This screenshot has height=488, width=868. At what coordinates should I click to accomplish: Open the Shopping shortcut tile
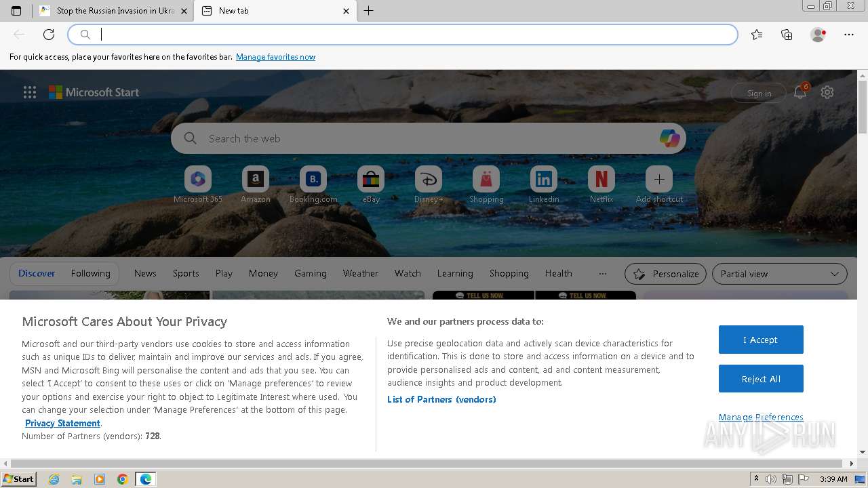pos(486,185)
